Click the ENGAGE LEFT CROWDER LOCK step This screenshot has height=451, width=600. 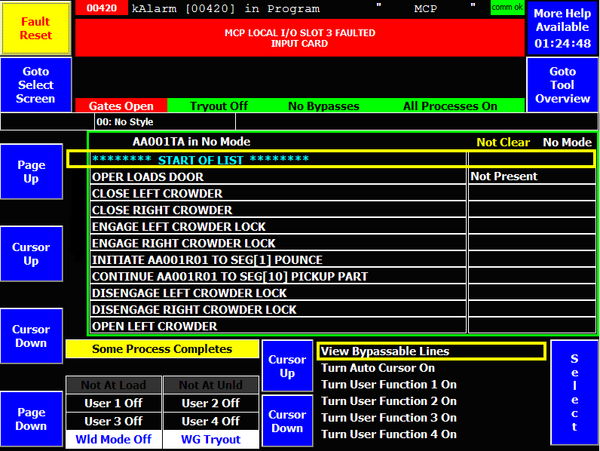(x=277, y=226)
